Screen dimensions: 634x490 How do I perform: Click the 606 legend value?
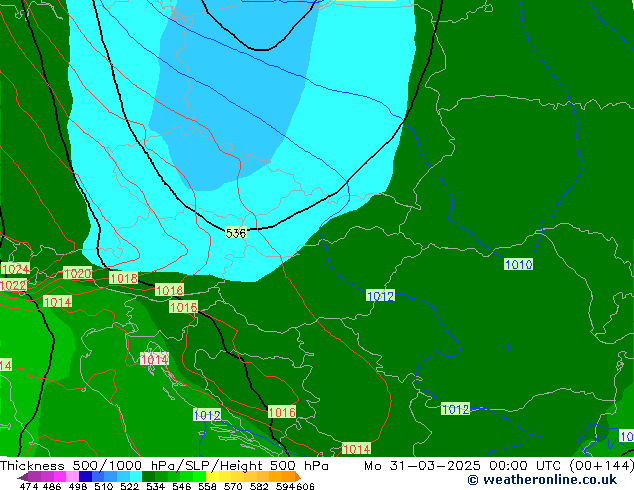tap(305, 486)
